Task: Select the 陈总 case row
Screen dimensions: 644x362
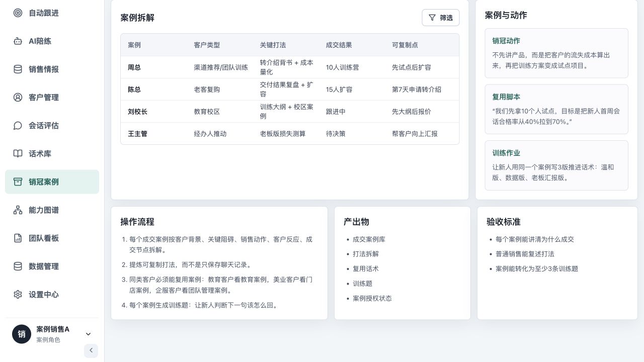Action: [290, 89]
